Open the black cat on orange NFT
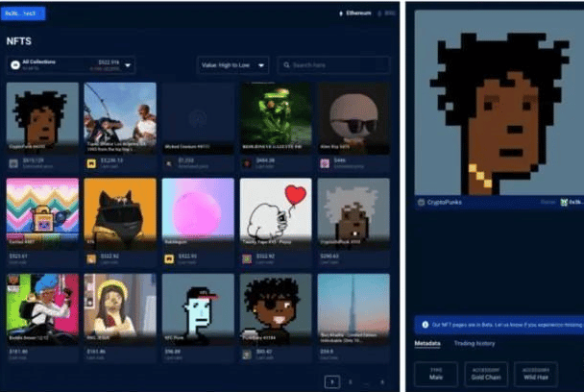This screenshot has height=392, width=584. click(x=120, y=213)
